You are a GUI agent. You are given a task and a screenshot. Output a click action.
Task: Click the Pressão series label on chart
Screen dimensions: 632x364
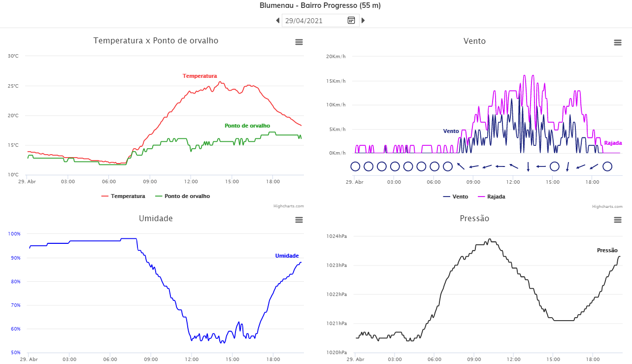tap(607, 250)
